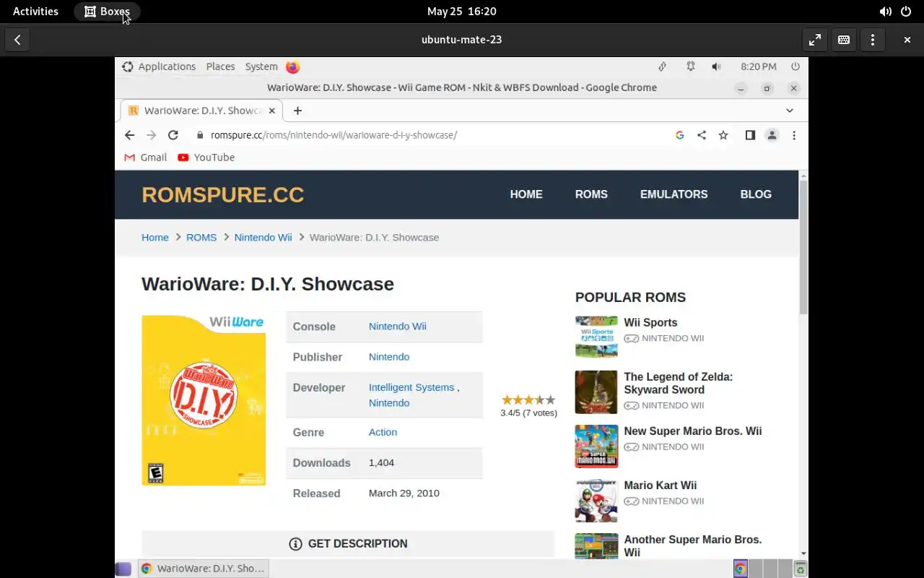Screen dimensions: 924x578
Task: Open Skyward Sword thumbnail
Action: (x=596, y=392)
